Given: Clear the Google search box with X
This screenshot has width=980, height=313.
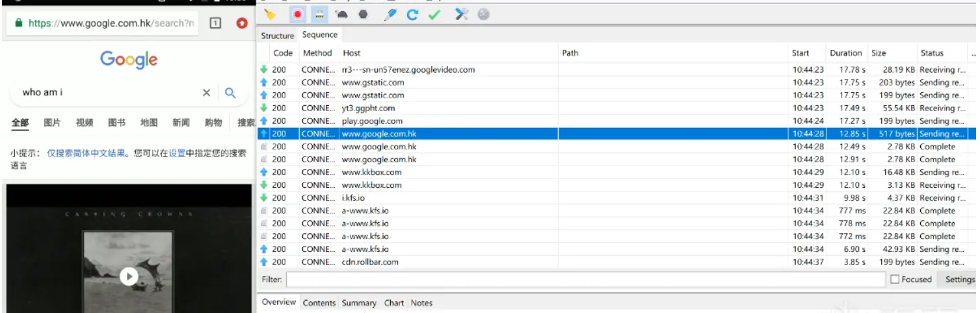Looking at the screenshot, I should click(206, 93).
